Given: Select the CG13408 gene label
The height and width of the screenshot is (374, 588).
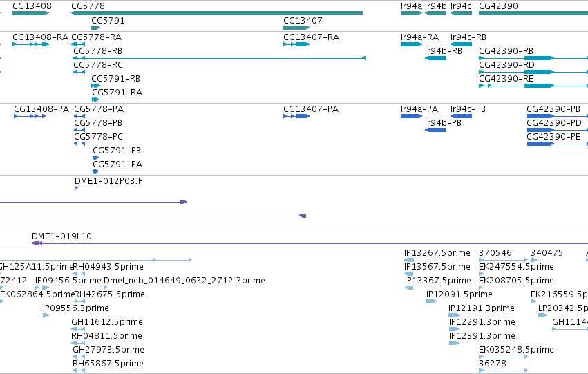Looking at the screenshot, I should (x=32, y=6).
